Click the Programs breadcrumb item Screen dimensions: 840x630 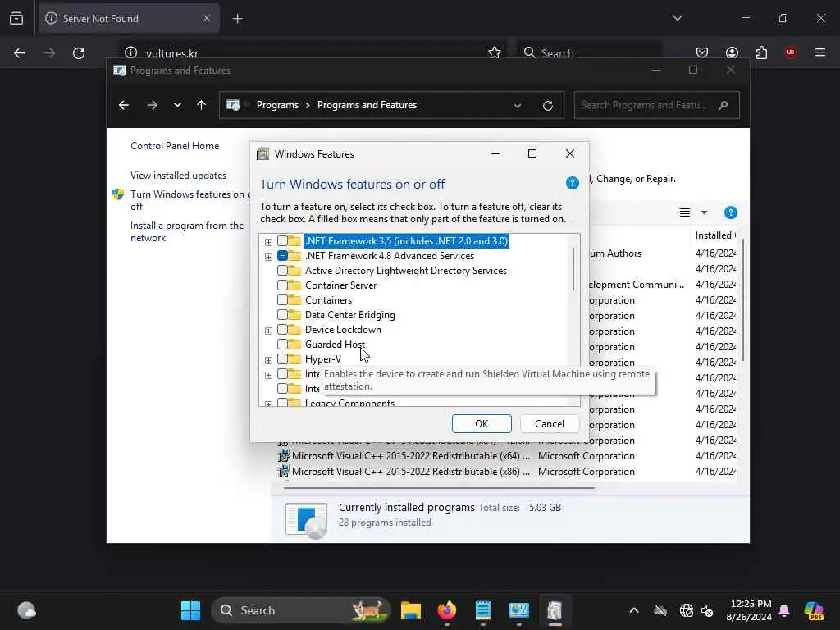pyautogui.click(x=277, y=105)
